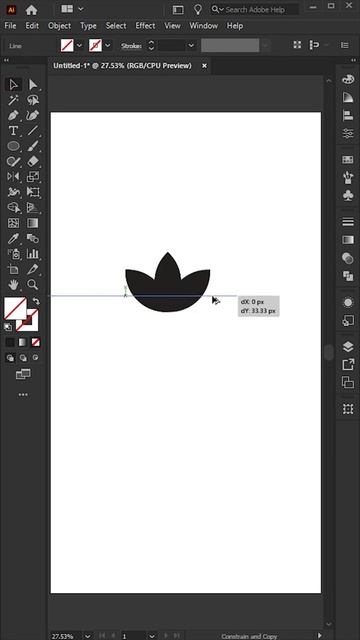Open the Effect menu

[x=145, y=26]
